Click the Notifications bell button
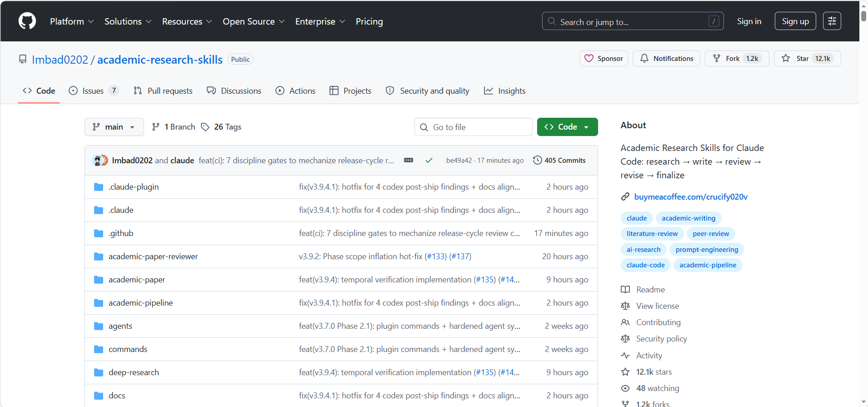 [x=666, y=58]
